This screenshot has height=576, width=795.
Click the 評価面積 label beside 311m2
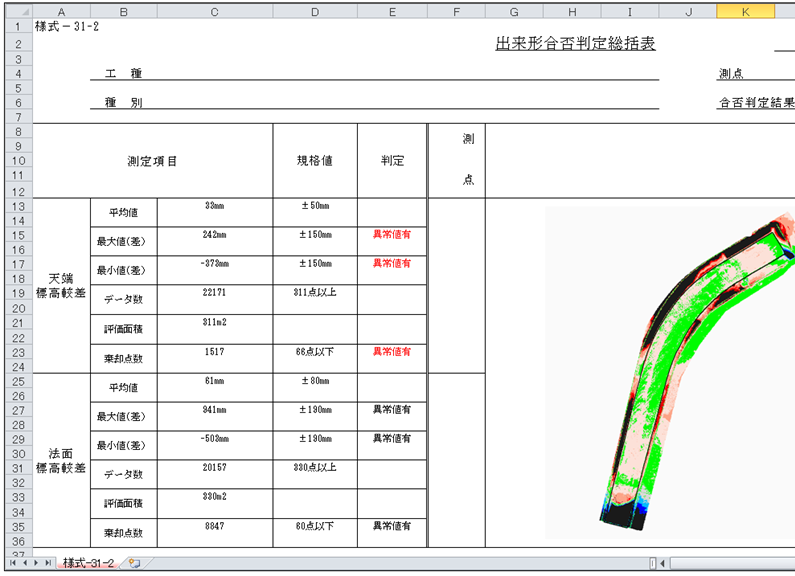(x=124, y=330)
